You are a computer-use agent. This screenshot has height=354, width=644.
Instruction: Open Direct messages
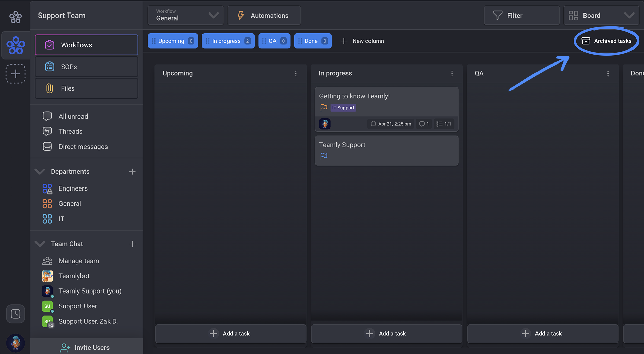pos(83,147)
